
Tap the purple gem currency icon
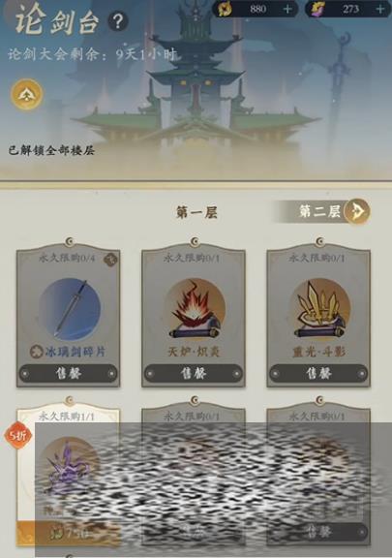click(x=318, y=9)
